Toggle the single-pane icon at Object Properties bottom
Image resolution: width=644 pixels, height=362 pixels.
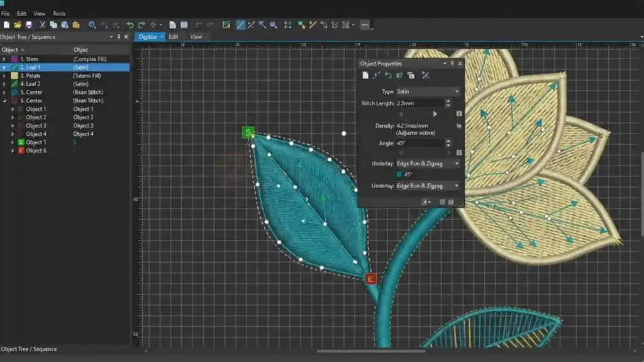(x=442, y=202)
